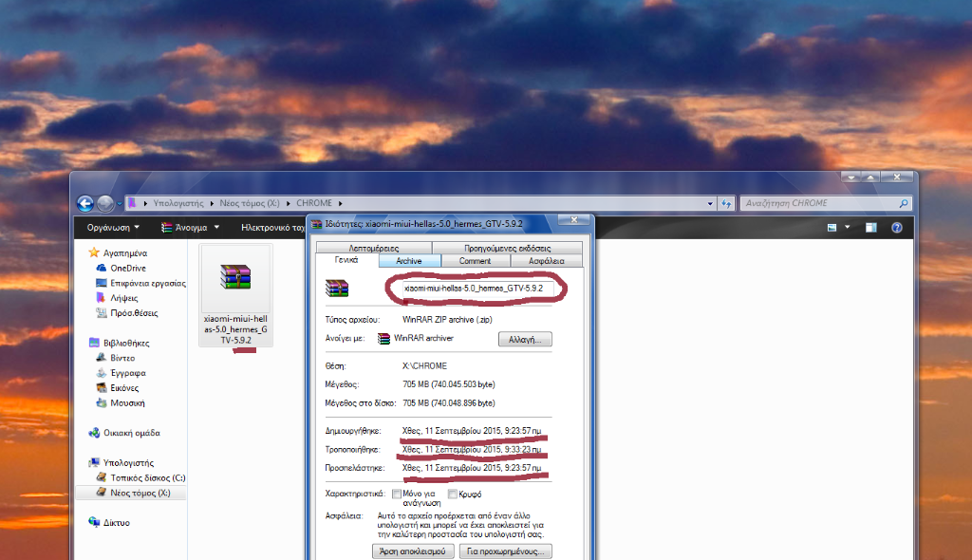Open the Οργάνωση menu

click(113, 228)
